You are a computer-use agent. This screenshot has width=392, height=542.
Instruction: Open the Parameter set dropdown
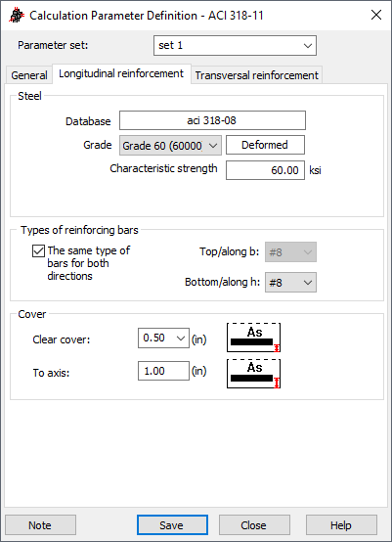(235, 46)
